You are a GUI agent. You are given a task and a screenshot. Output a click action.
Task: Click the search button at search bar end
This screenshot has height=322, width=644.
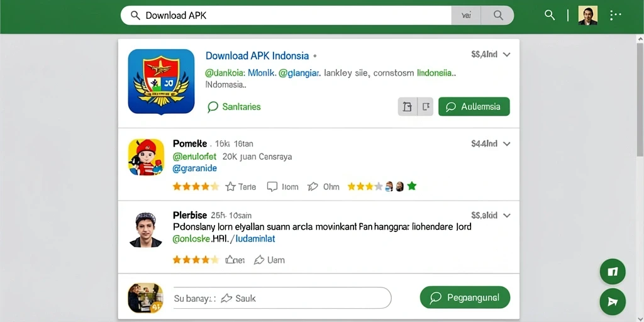pos(498,16)
